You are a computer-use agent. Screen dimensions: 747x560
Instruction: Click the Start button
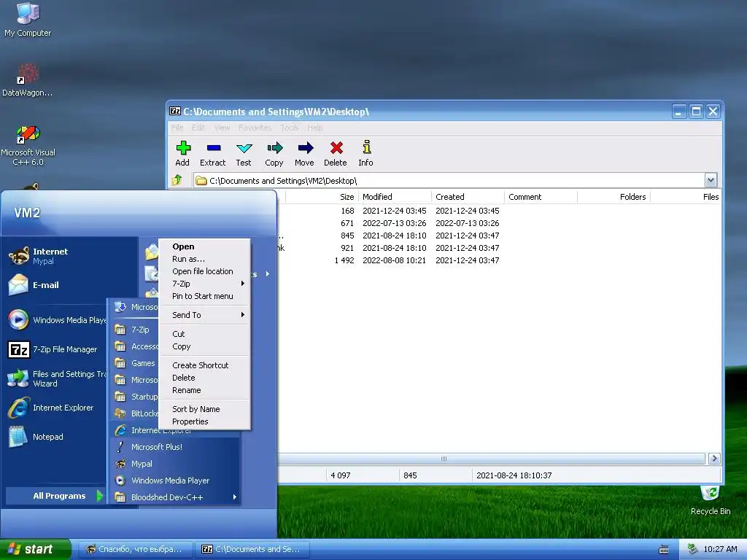coord(35,549)
